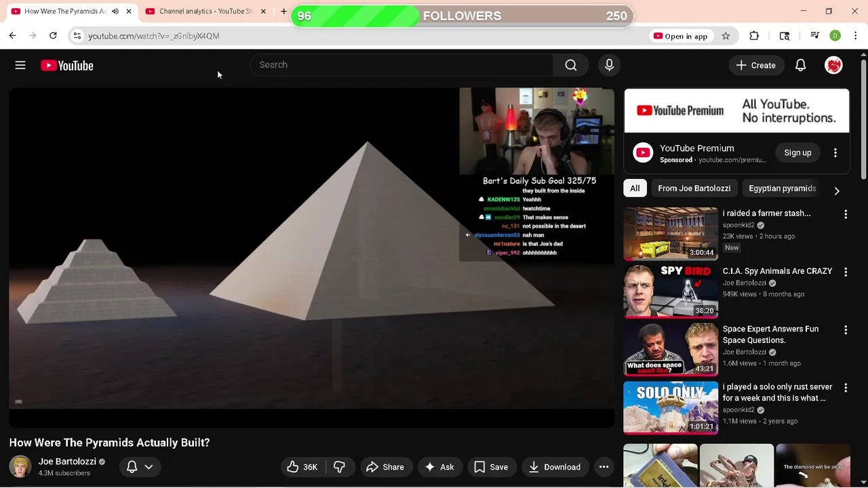Click the Ask button

tap(439, 467)
